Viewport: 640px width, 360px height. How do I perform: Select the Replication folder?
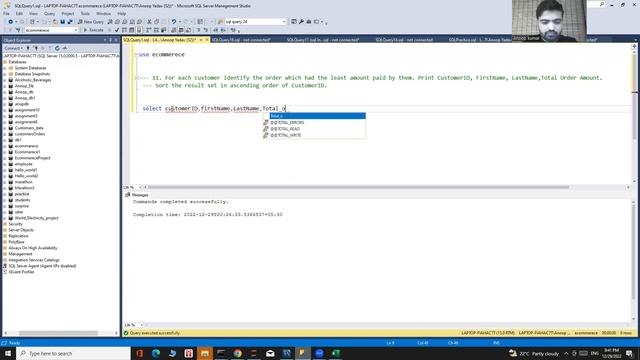[18, 236]
